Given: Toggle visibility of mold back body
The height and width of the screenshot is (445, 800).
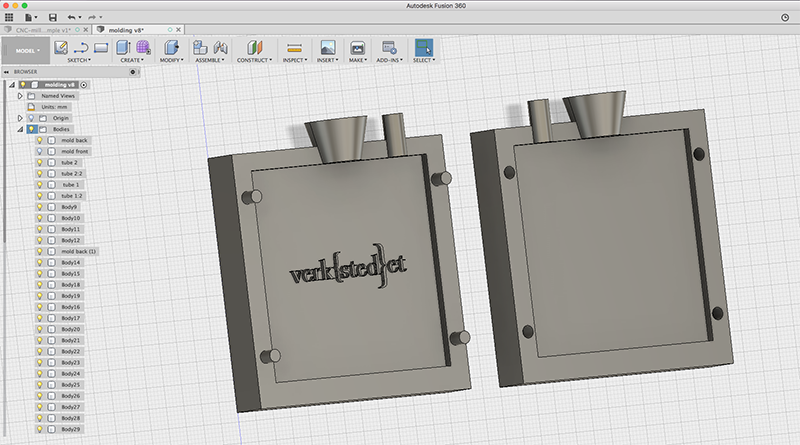Looking at the screenshot, I should (x=39, y=140).
